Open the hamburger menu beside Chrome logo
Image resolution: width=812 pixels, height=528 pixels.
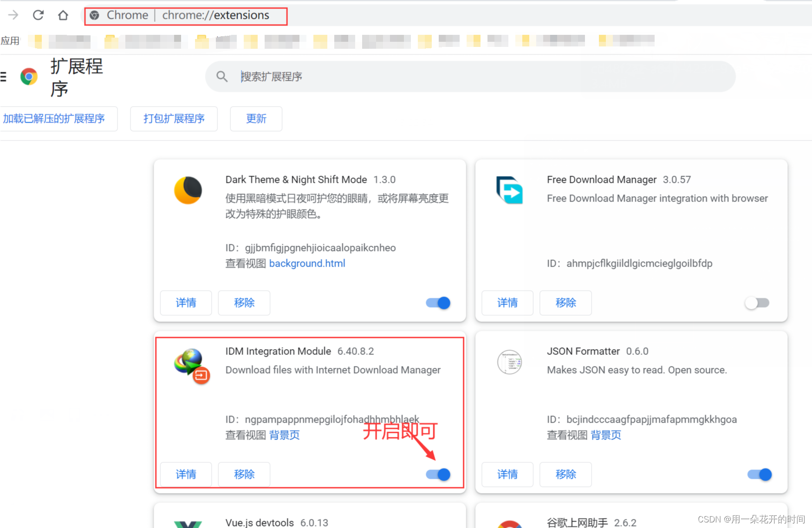click(x=3, y=77)
